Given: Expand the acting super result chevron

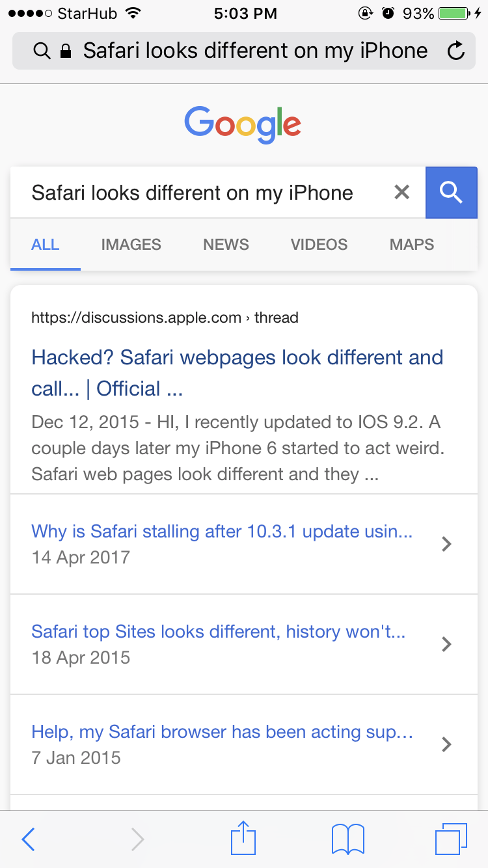Looking at the screenshot, I should [446, 744].
